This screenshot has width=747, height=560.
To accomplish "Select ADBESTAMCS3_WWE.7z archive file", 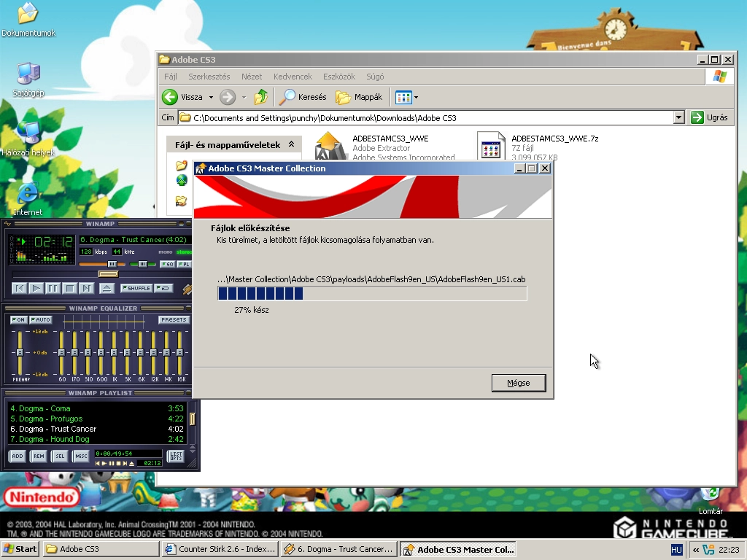I will click(x=538, y=147).
